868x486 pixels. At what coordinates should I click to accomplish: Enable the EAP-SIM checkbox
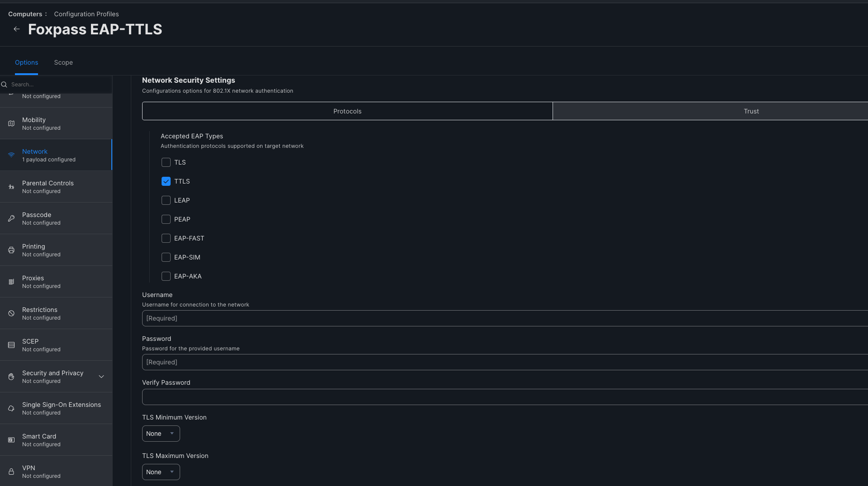tap(166, 257)
